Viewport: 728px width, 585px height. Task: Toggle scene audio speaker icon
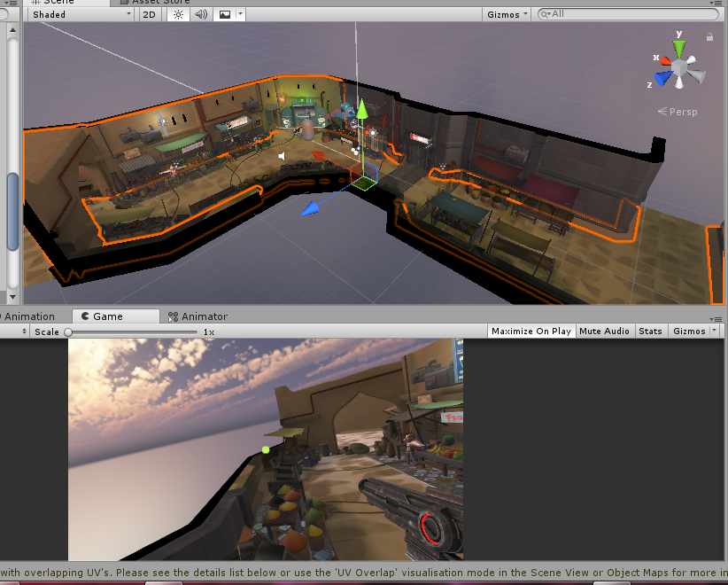(x=201, y=14)
